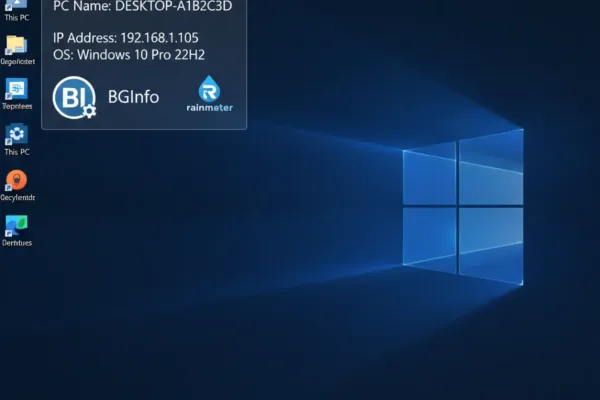Select the IP Address 192.168.1.105 line
This screenshot has width=600, height=400.
[126, 38]
